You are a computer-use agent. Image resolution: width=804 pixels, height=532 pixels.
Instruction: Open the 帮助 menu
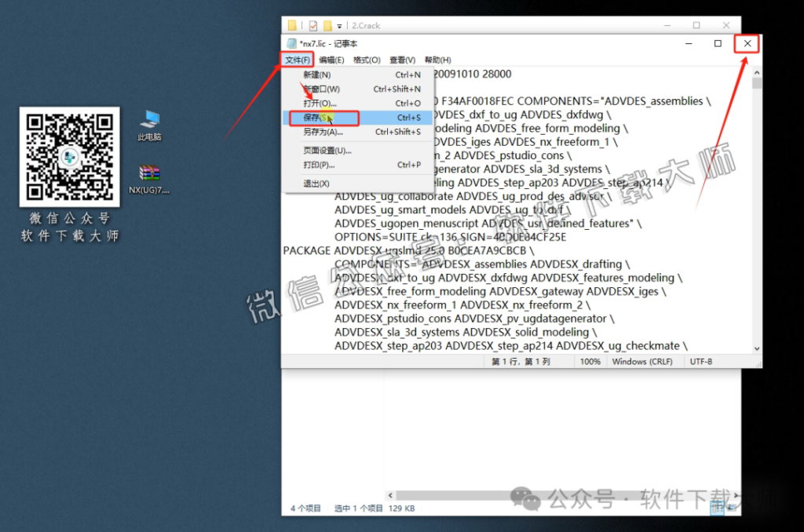(x=437, y=60)
